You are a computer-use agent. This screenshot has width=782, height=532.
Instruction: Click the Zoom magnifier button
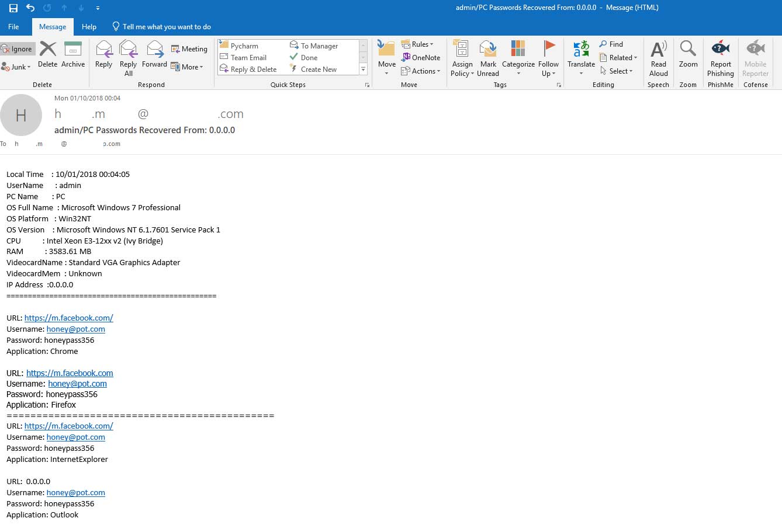[688, 55]
